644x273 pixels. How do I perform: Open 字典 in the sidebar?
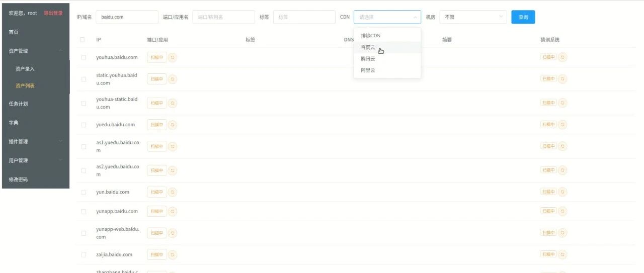pos(35,122)
